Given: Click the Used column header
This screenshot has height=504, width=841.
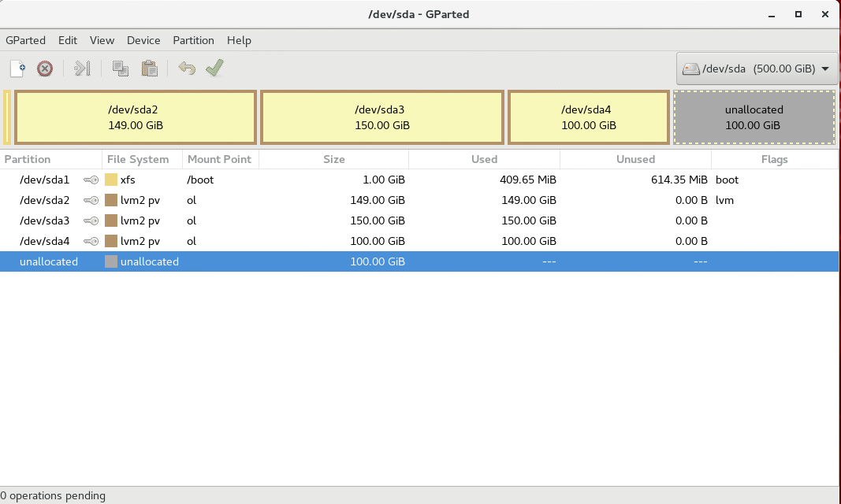Looking at the screenshot, I should (484, 159).
